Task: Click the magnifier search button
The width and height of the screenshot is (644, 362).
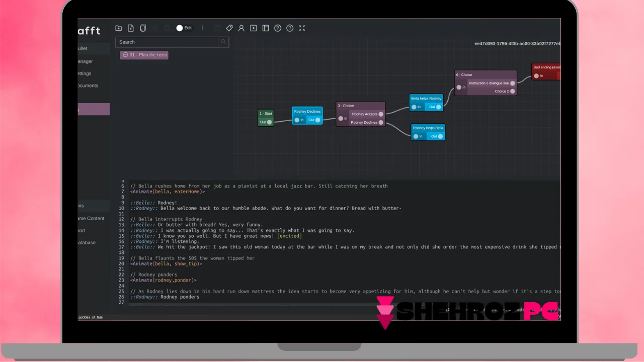Action: (223, 42)
